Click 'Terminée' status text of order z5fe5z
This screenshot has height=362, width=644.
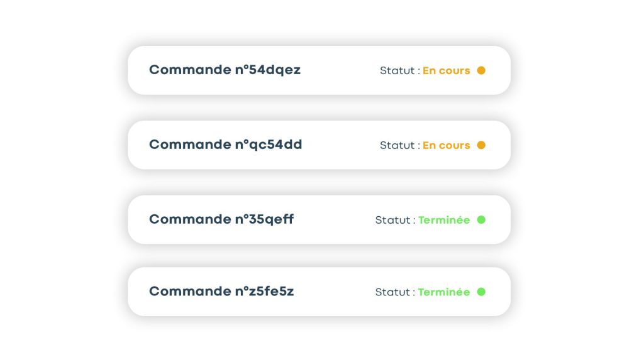point(444,292)
